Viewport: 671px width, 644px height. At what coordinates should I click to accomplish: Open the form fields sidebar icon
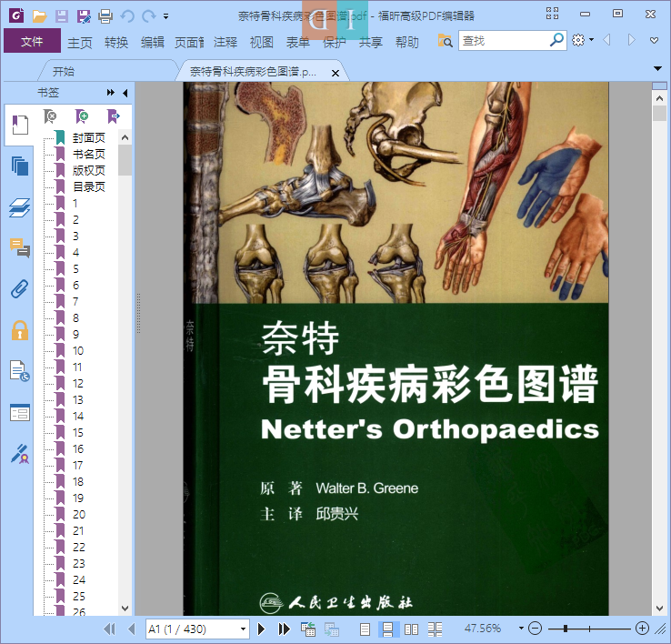tap(20, 413)
